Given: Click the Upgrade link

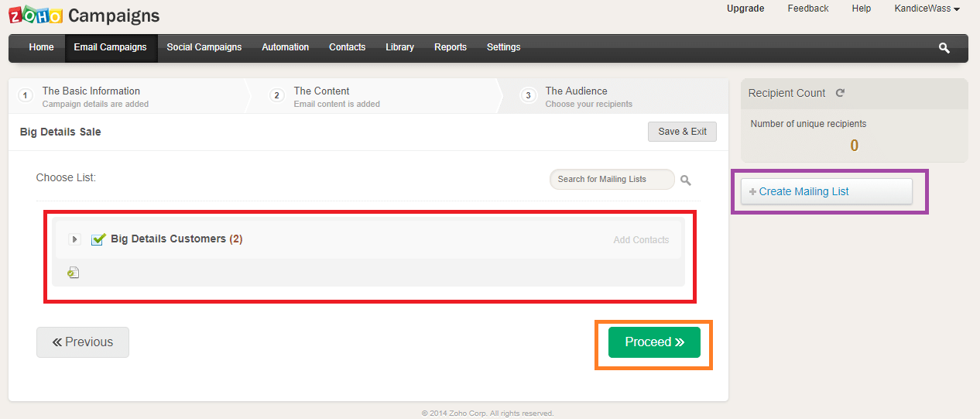Looking at the screenshot, I should coord(745,9).
